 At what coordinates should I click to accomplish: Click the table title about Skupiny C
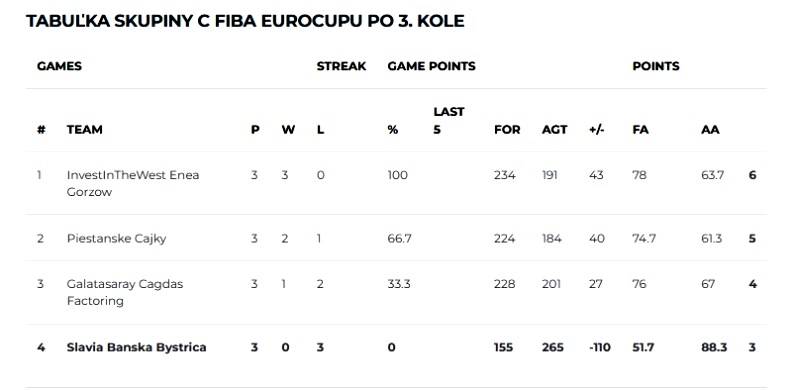point(245,21)
